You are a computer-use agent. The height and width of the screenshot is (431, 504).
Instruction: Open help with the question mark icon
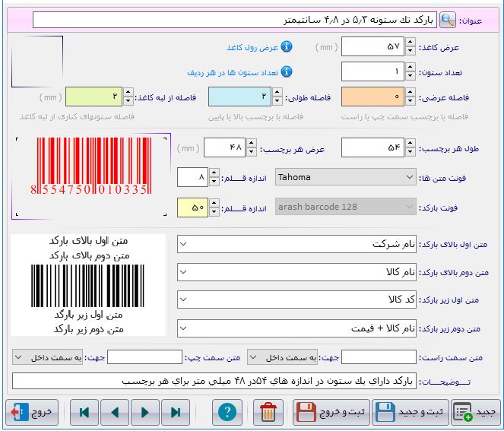point(226,412)
